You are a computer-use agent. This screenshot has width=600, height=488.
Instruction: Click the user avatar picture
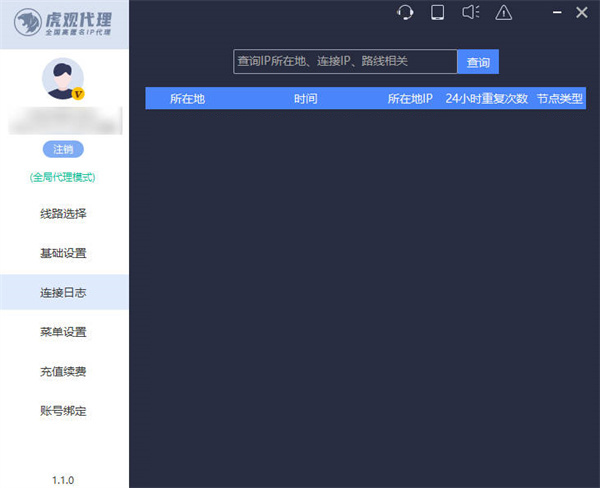(x=63, y=78)
